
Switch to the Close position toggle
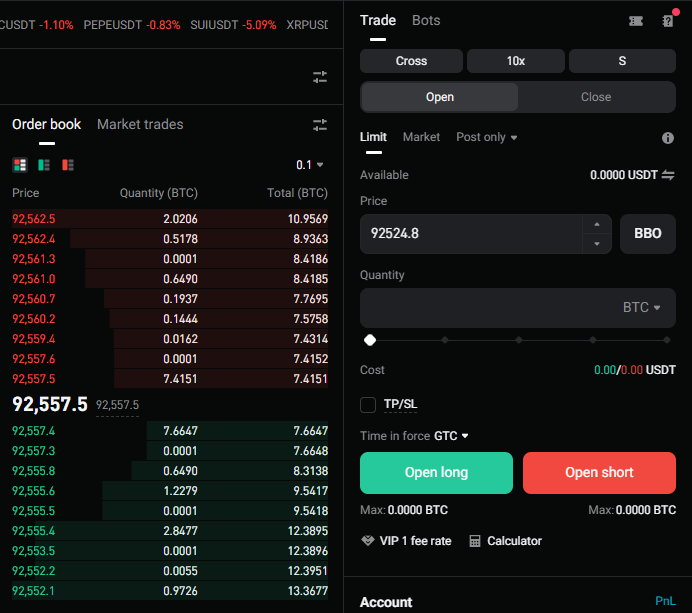pos(596,97)
